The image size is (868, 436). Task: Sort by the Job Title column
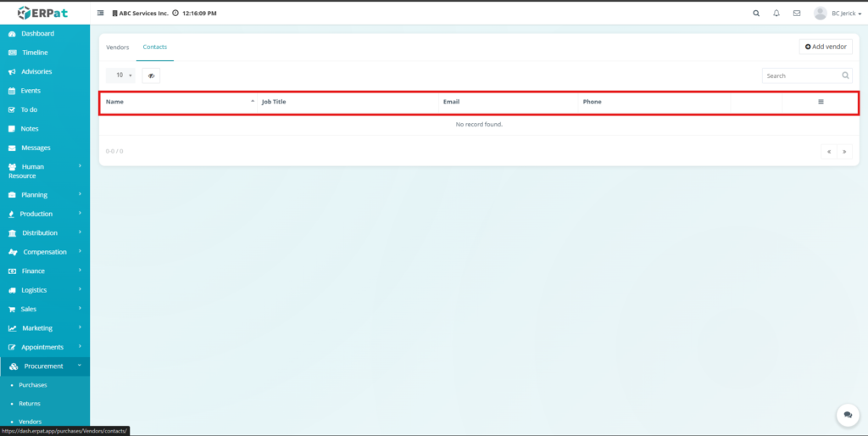(x=348, y=102)
